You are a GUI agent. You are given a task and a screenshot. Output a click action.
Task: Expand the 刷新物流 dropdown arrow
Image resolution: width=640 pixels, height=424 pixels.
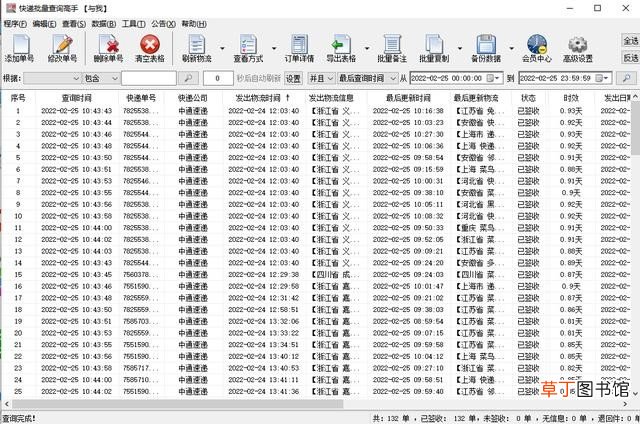[x=222, y=48]
